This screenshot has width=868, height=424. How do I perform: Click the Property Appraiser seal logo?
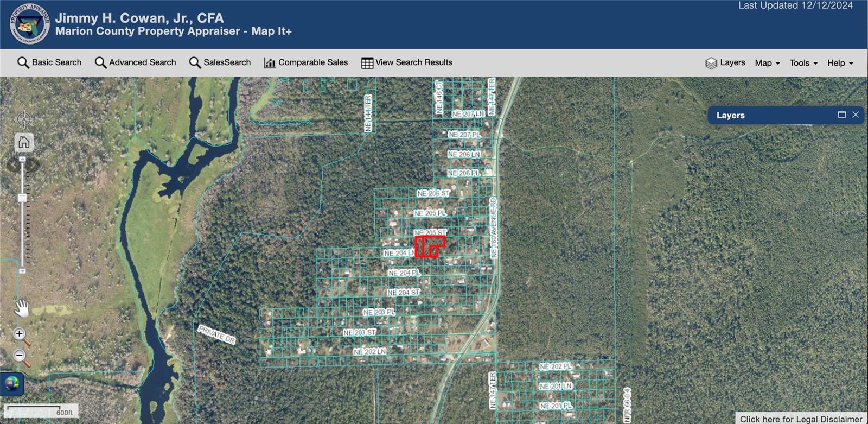29,24
